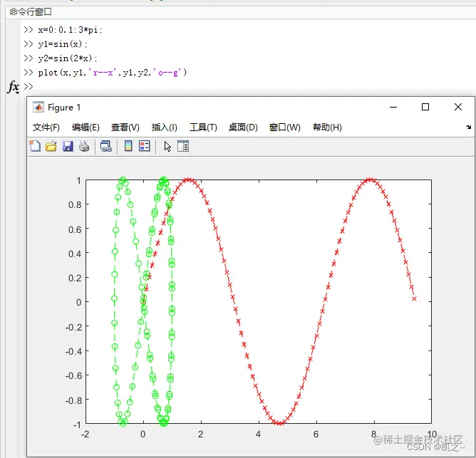Image resolution: width=476 pixels, height=458 pixels.
Task: Insert a colorbar via the toolbar icon
Action: (x=128, y=146)
